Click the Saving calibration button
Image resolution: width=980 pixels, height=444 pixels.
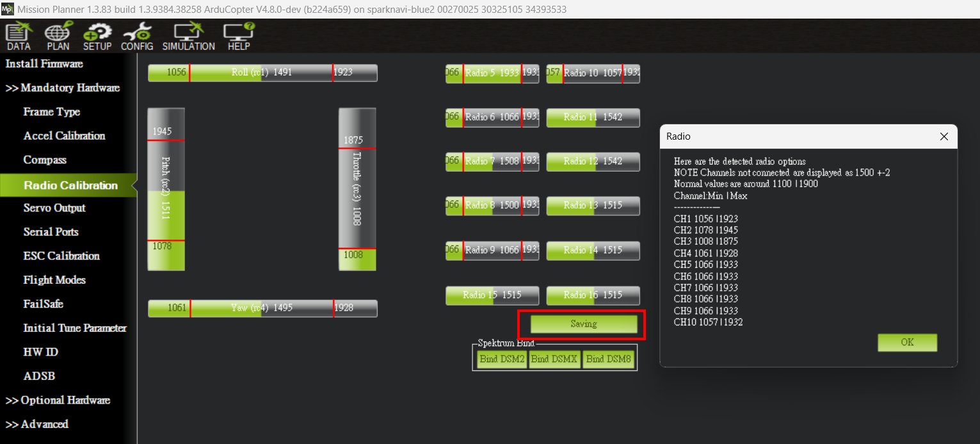(584, 324)
